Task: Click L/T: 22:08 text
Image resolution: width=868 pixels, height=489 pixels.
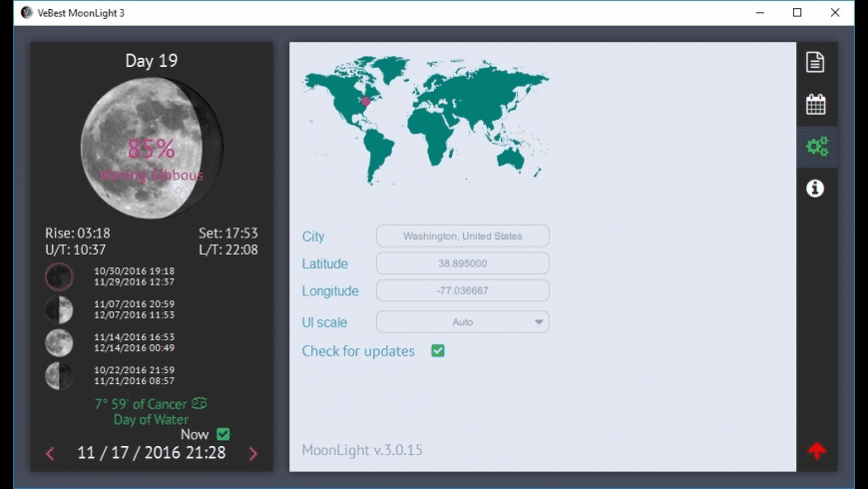Action: (x=228, y=249)
